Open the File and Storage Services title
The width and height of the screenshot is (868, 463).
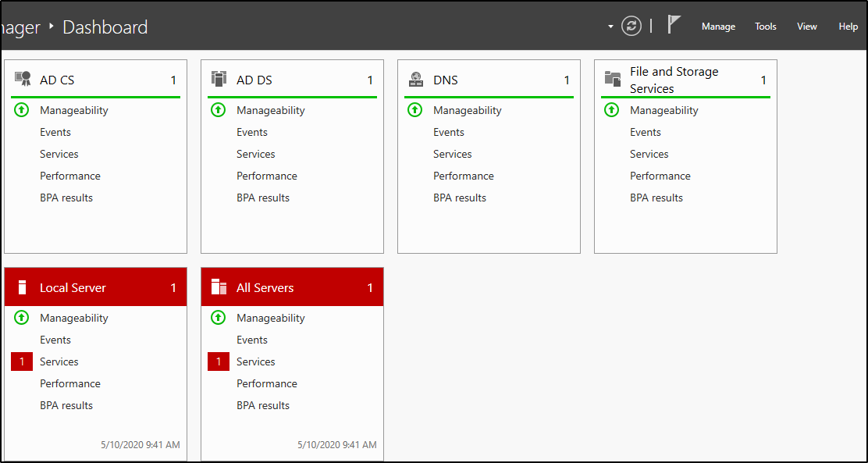coord(674,80)
